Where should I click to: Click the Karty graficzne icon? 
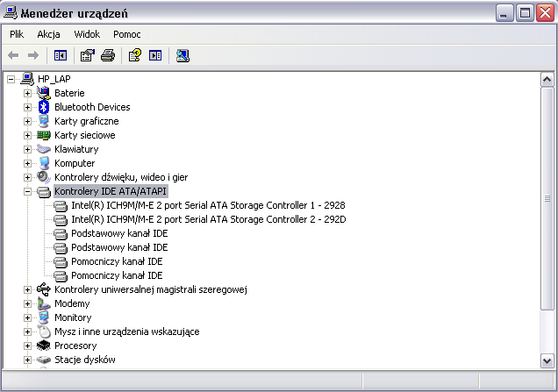click(43, 121)
